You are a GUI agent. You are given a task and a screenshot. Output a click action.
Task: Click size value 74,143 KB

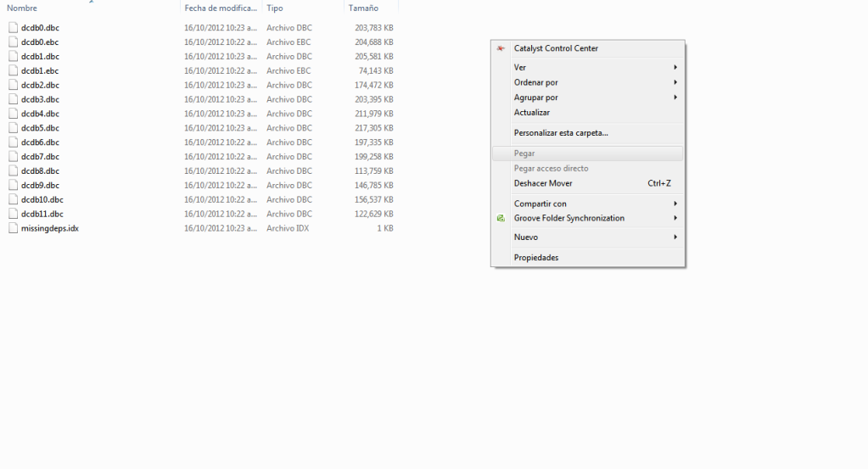(x=376, y=70)
